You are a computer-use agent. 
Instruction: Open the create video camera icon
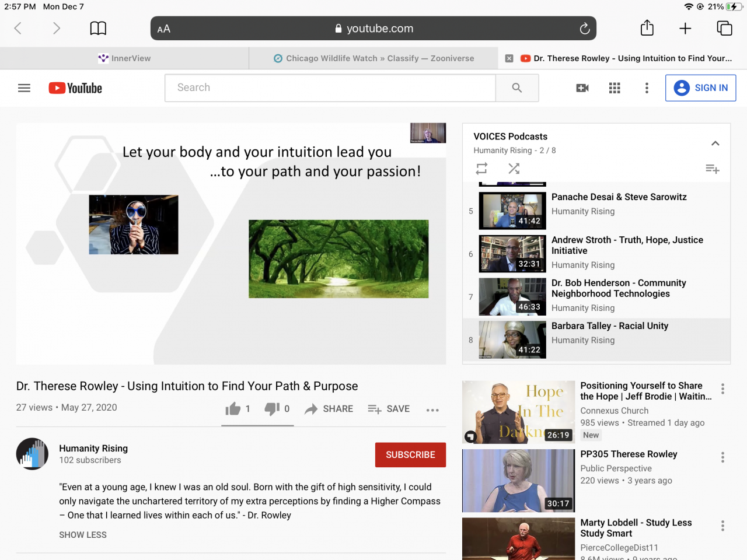582,88
